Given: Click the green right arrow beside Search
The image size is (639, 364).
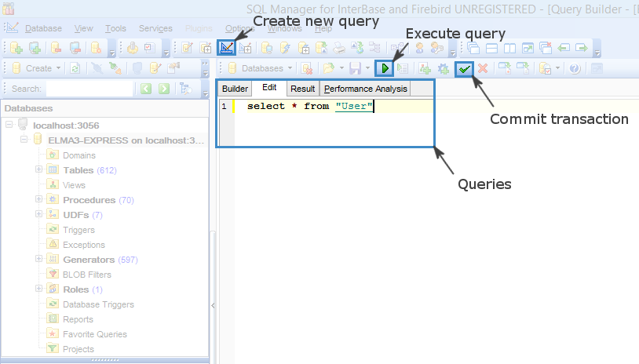Looking at the screenshot, I should 164,89.
